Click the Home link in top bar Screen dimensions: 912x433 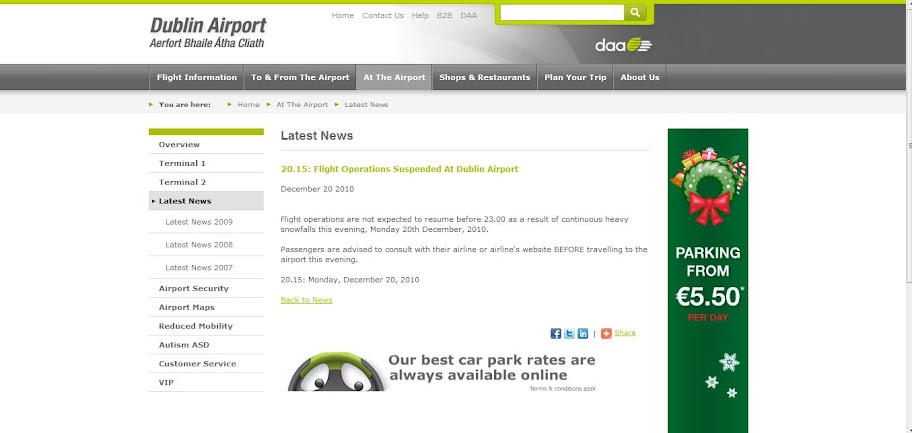point(343,16)
